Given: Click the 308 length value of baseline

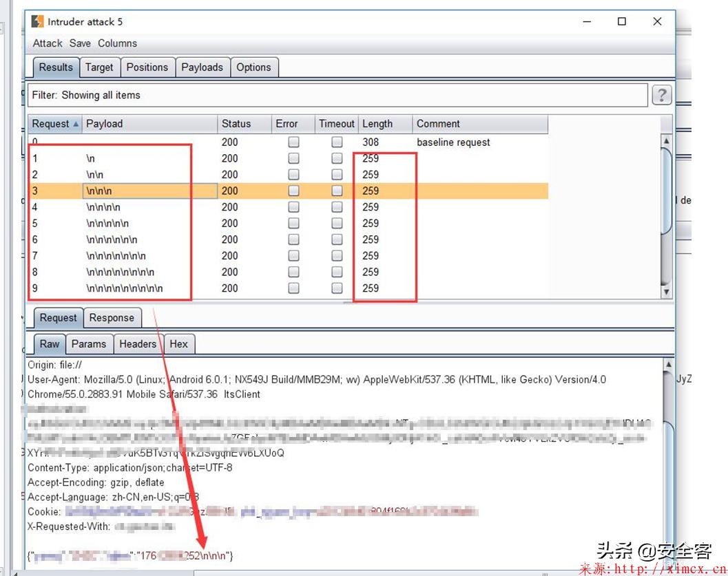Looking at the screenshot, I should point(371,142).
